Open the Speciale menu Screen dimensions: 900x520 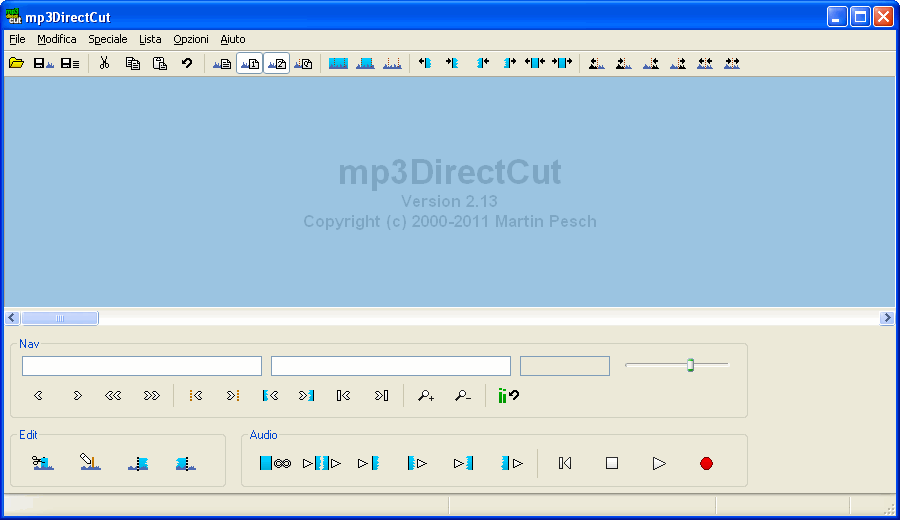click(108, 39)
